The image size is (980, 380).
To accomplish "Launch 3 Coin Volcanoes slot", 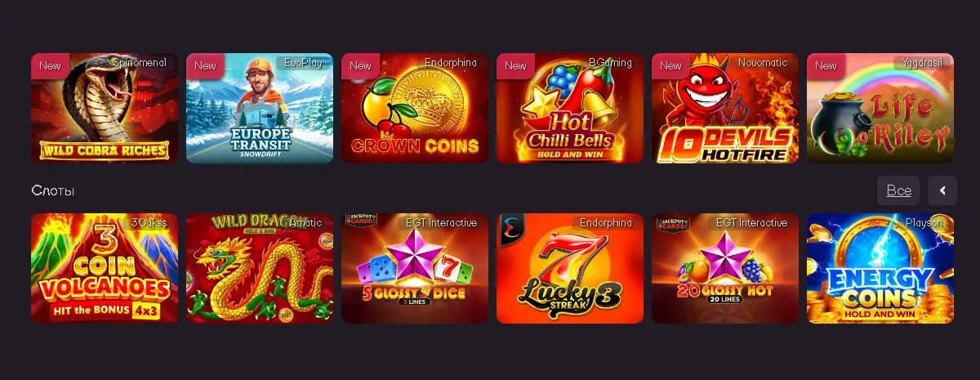I will click(105, 269).
